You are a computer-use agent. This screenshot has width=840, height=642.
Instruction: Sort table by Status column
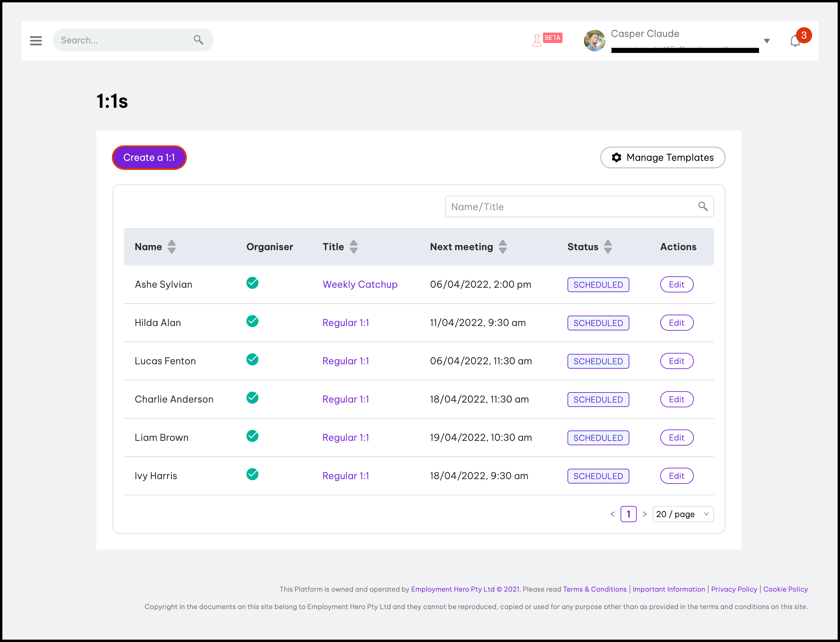tap(608, 247)
